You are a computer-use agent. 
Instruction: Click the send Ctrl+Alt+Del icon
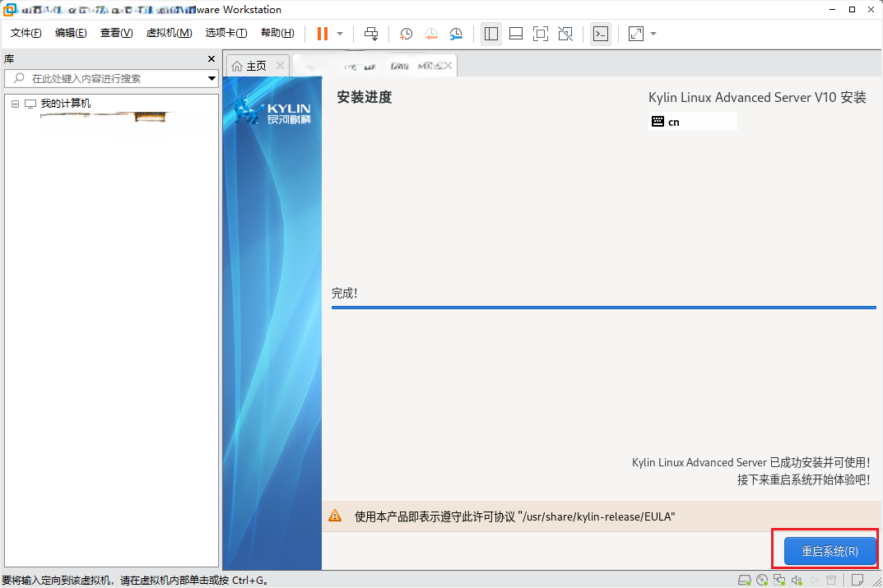pyautogui.click(x=371, y=34)
